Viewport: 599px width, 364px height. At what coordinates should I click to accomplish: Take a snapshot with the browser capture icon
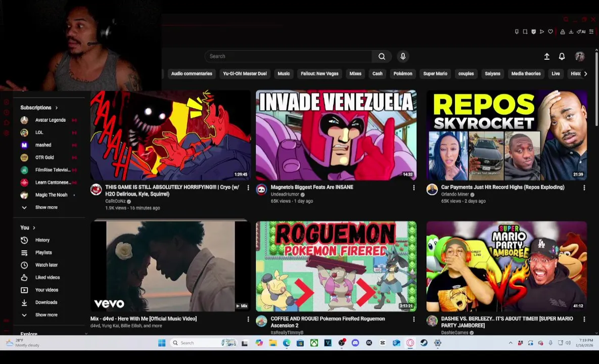pyautogui.click(x=525, y=32)
